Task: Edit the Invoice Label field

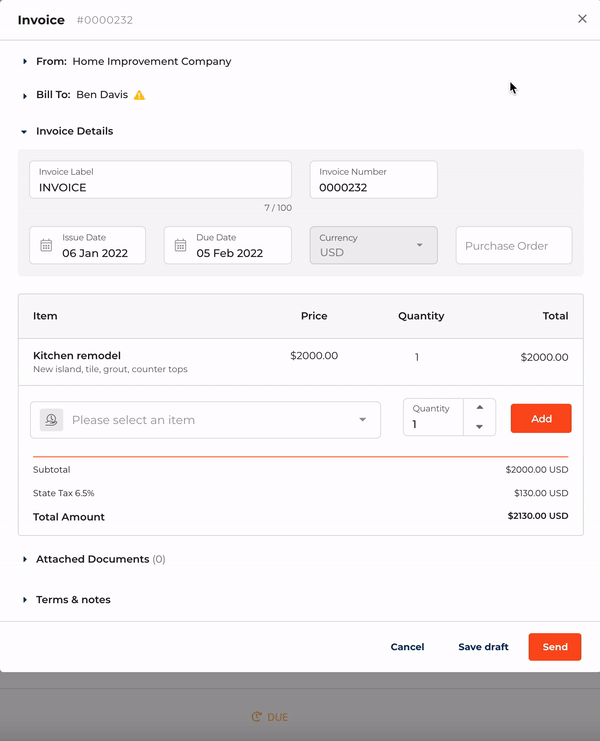Action: (x=161, y=180)
